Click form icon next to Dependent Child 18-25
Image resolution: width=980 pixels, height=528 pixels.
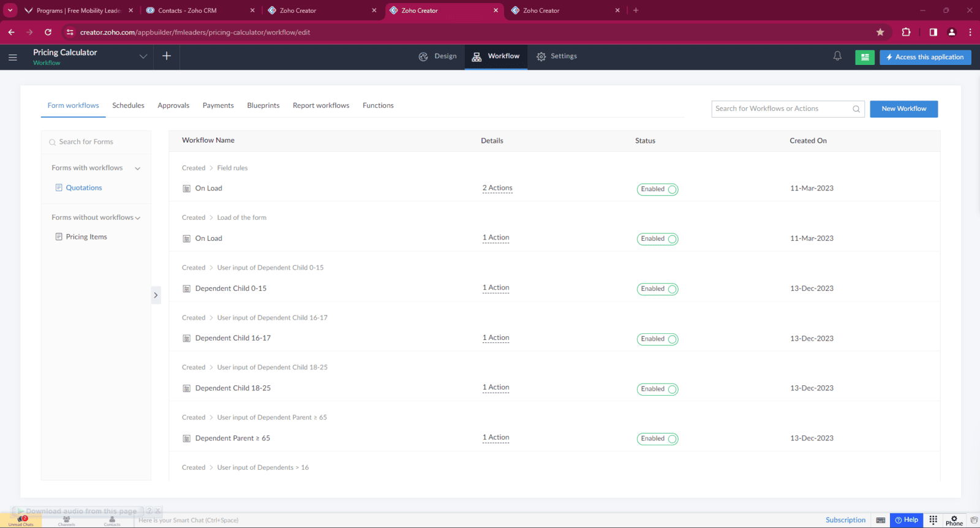coord(187,388)
